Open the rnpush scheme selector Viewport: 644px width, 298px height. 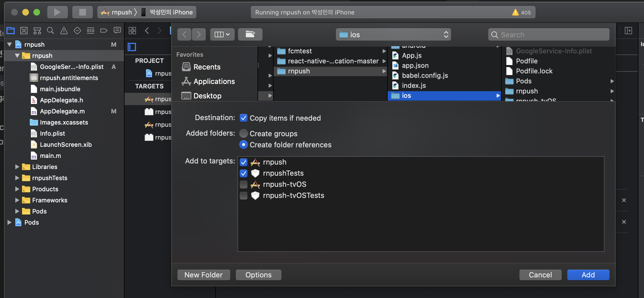[117, 12]
